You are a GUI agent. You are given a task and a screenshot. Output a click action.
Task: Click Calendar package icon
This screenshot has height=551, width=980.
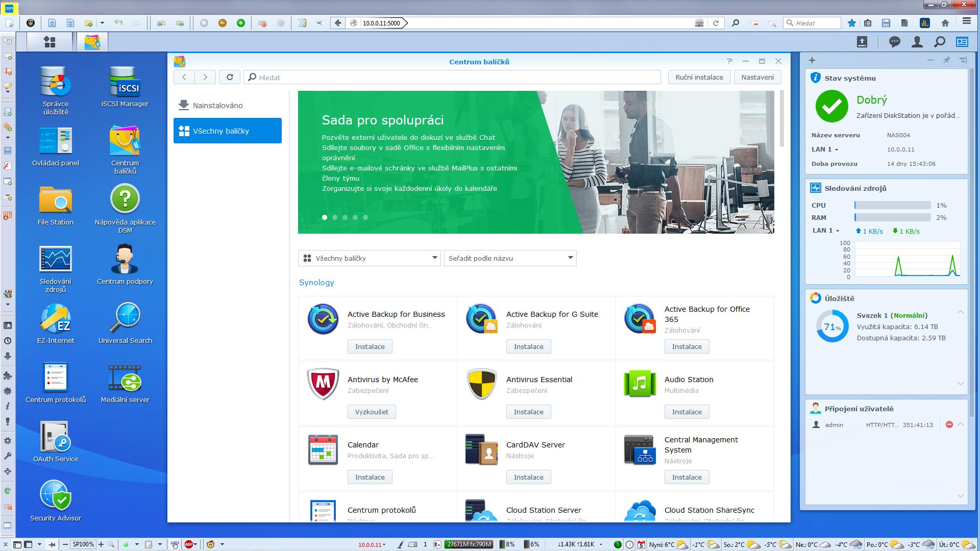coord(323,449)
